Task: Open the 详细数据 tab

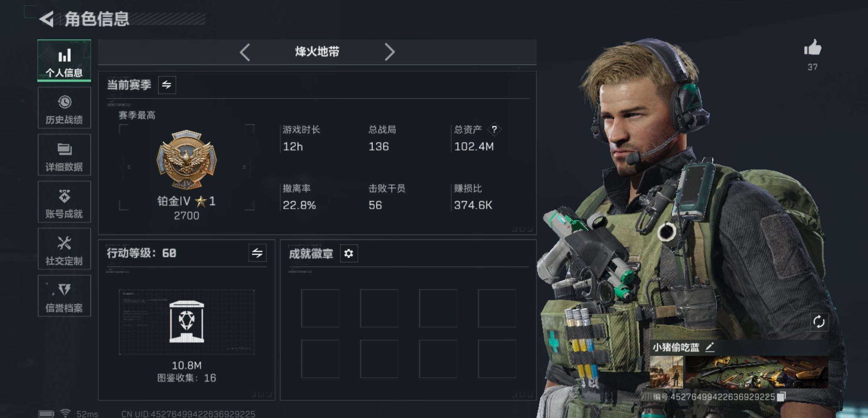Action: pos(64,155)
